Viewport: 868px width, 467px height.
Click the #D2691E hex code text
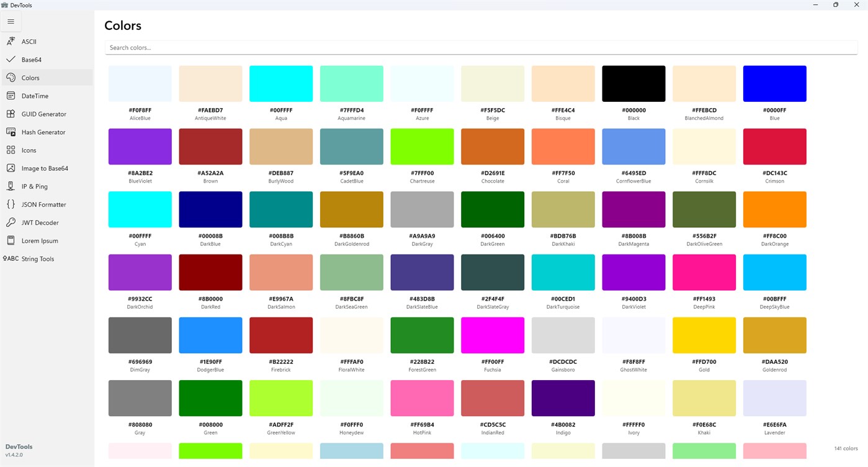(x=493, y=173)
